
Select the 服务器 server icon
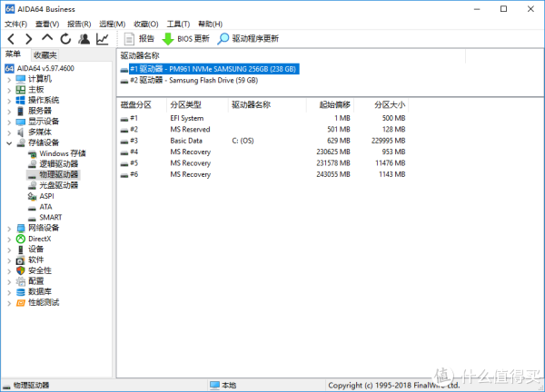[21, 111]
